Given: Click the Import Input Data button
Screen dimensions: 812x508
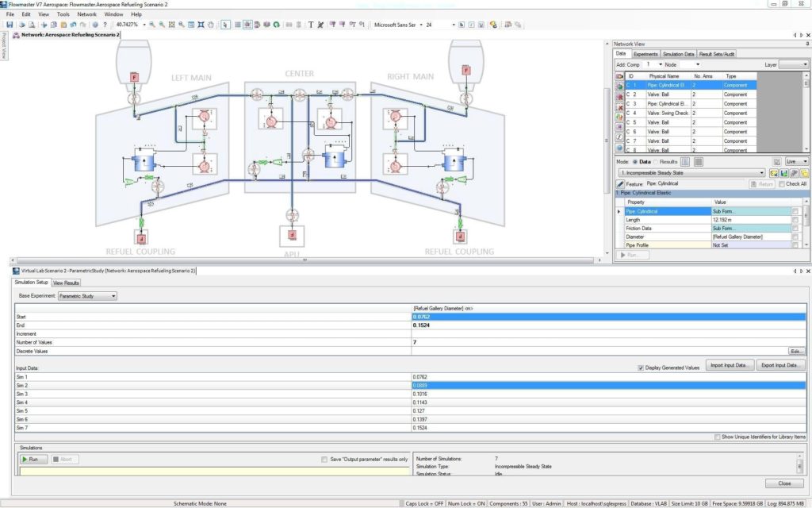Looking at the screenshot, I should pyautogui.click(x=730, y=365).
